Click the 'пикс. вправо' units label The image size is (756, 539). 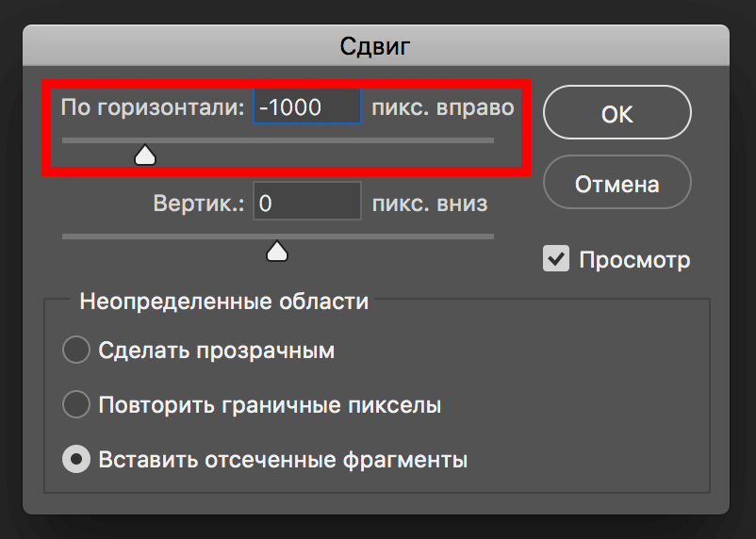[443, 107]
